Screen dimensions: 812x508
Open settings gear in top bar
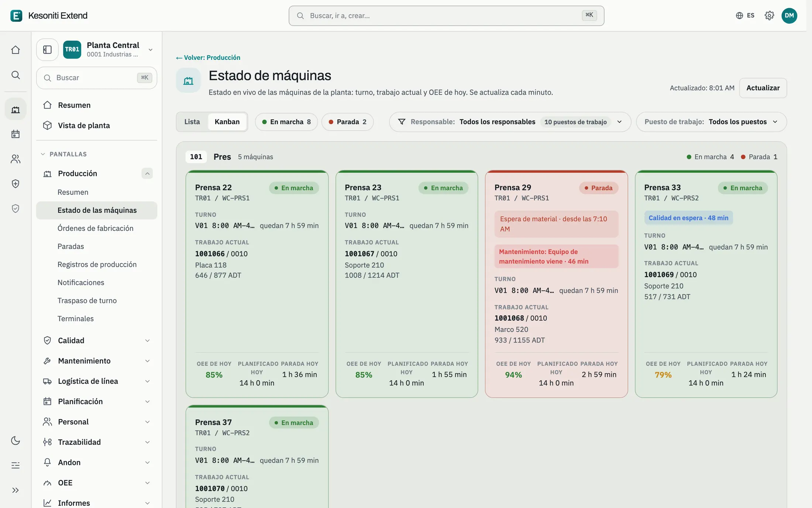(769, 16)
